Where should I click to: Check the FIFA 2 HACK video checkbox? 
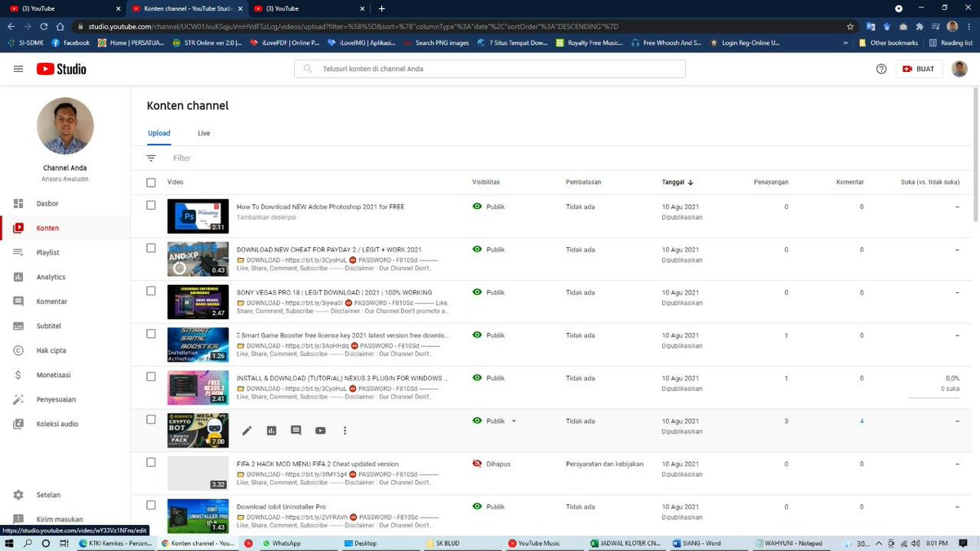point(151,462)
